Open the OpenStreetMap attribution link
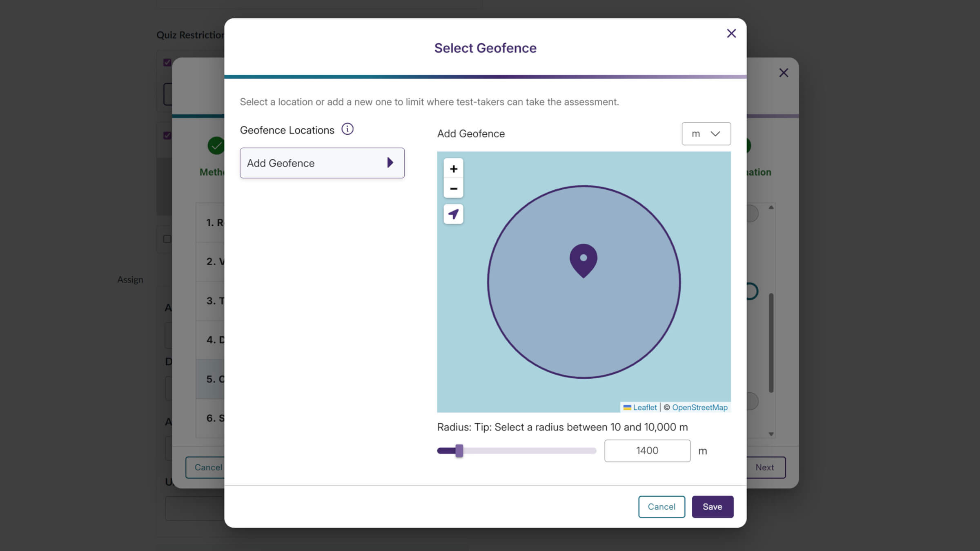980x551 pixels. [699, 407]
